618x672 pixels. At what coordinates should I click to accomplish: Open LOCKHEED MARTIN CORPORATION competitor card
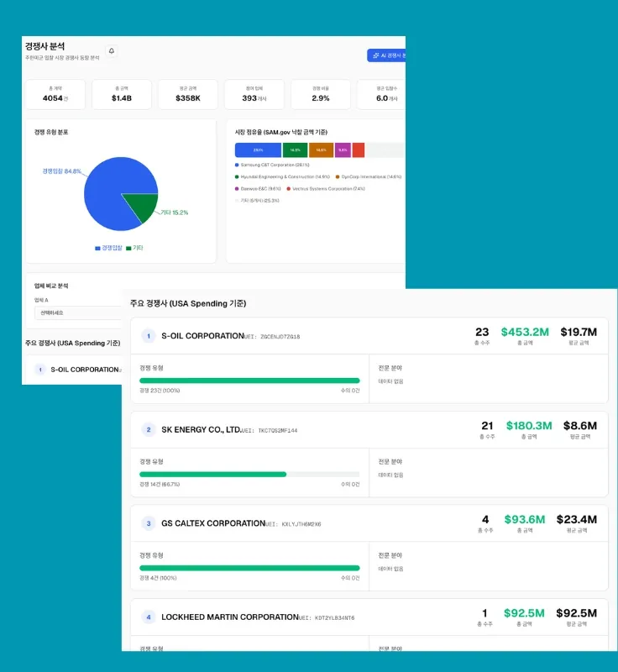[x=230, y=617]
